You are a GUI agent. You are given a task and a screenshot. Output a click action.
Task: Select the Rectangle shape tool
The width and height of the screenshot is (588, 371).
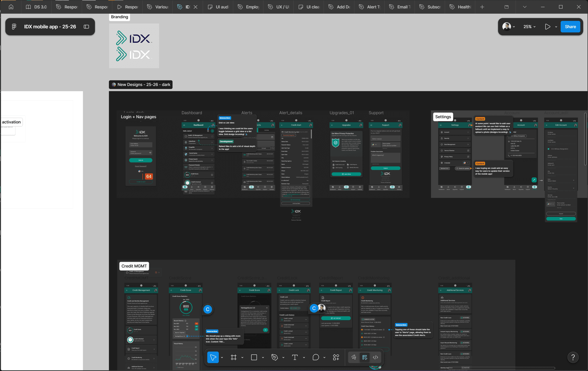pyautogui.click(x=254, y=357)
